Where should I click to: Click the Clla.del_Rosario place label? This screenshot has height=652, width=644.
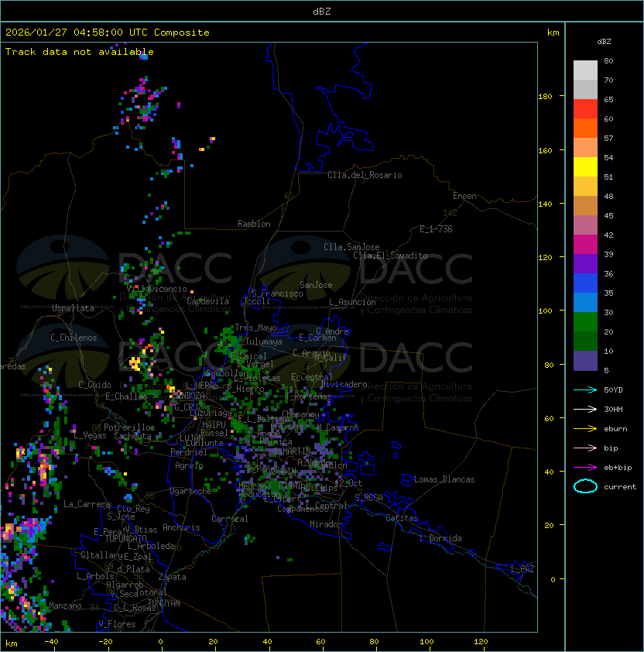tap(365, 175)
